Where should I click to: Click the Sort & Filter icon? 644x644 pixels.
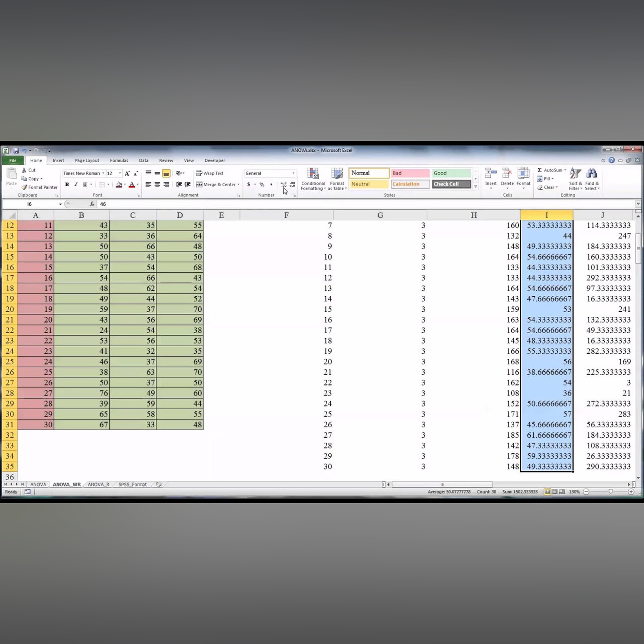[x=575, y=174]
